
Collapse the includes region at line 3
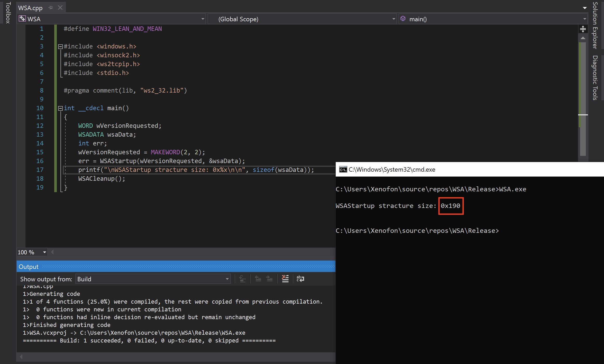[60, 46]
